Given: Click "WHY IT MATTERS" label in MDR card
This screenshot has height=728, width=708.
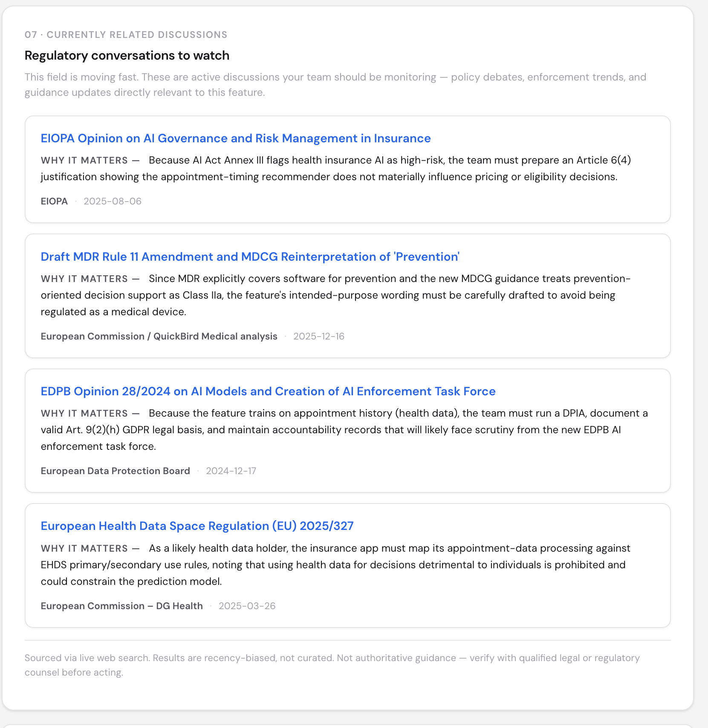Looking at the screenshot, I should pyautogui.click(x=84, y=279).
